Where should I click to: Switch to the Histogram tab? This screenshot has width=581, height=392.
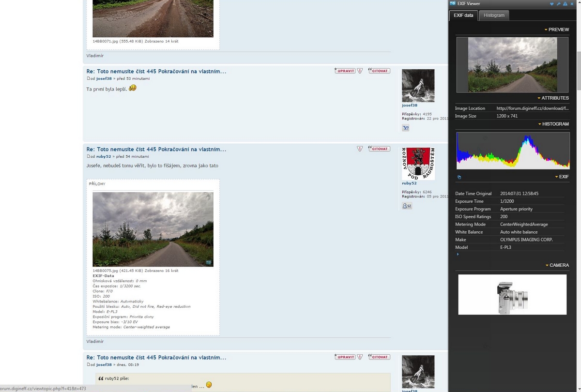[x=494, y=15]
